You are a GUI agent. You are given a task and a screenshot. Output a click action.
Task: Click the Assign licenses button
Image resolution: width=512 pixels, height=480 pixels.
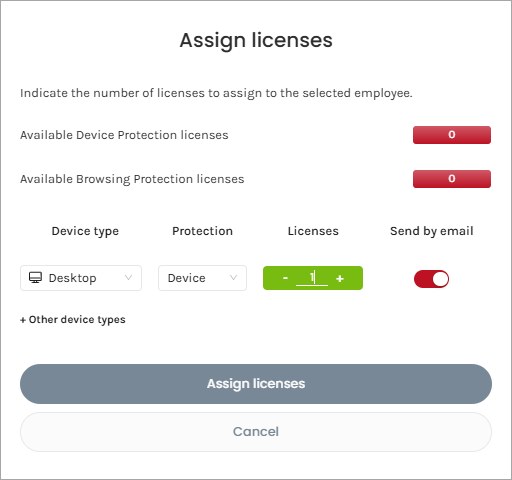(x=256, y=384)
